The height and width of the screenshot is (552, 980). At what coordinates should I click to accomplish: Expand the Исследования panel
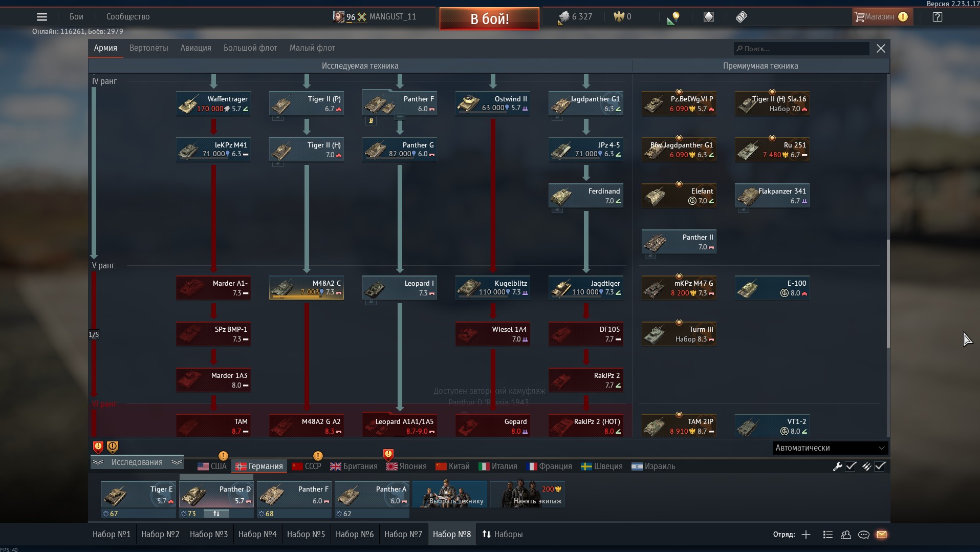[137, 462]
